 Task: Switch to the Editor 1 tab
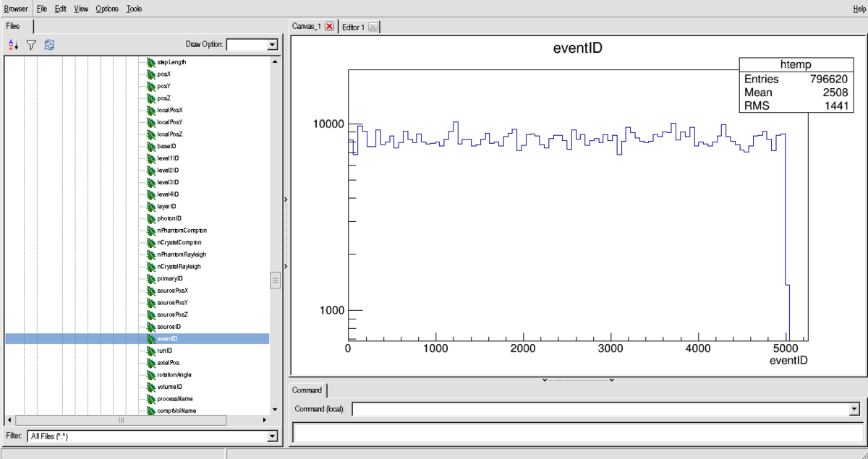(x=354, y=27)
